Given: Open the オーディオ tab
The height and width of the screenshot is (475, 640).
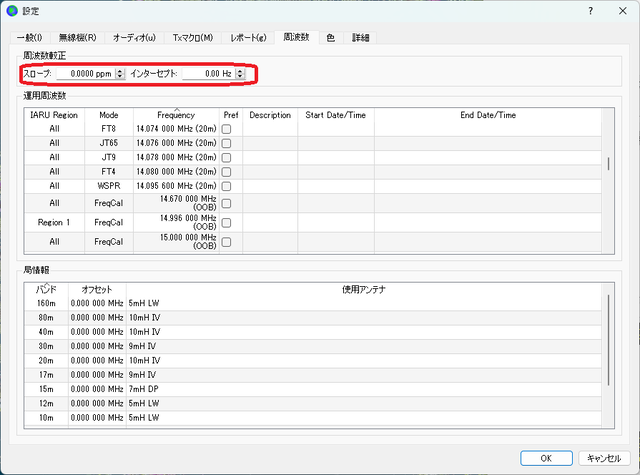Looking at the screenshot, I should [x=134, y=38].
